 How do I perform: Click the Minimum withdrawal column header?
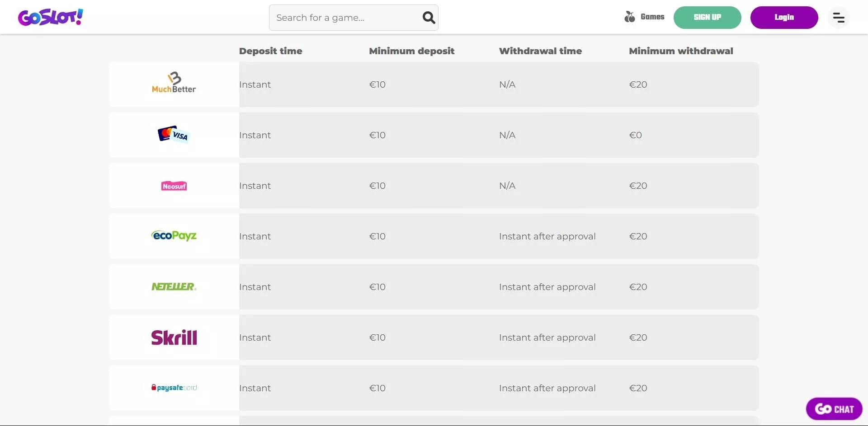[681, 51]
